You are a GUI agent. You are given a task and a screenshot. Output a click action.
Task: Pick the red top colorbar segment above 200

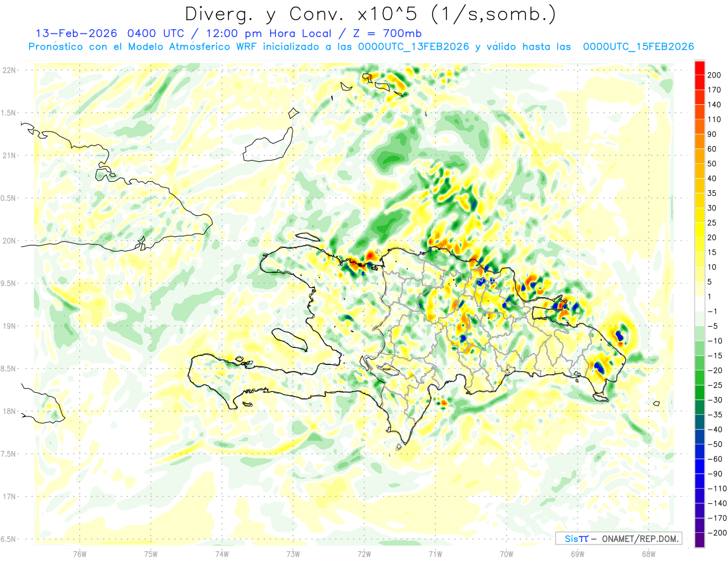pyautogui.click(x=699, y=68)
